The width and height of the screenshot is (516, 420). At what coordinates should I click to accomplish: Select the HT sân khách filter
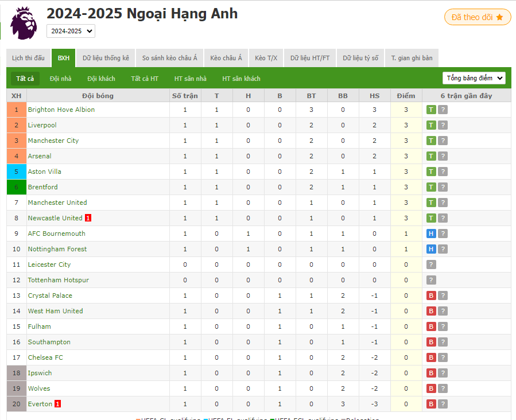(241, 79)
